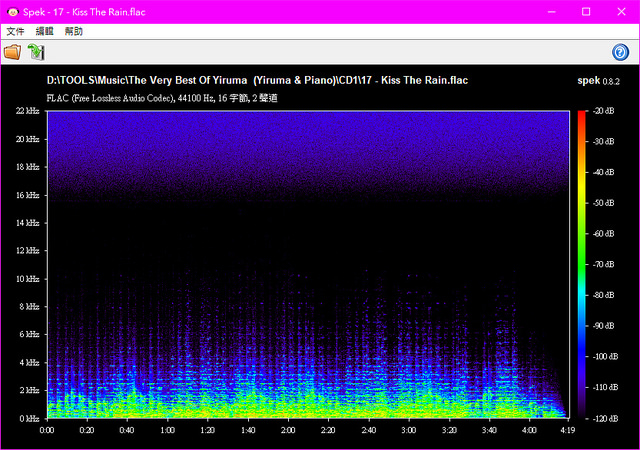The width and height of the screenshot is (640, 450).
Task: Click the 22 kHz frequency axis label
Action: tap(27, 111)
